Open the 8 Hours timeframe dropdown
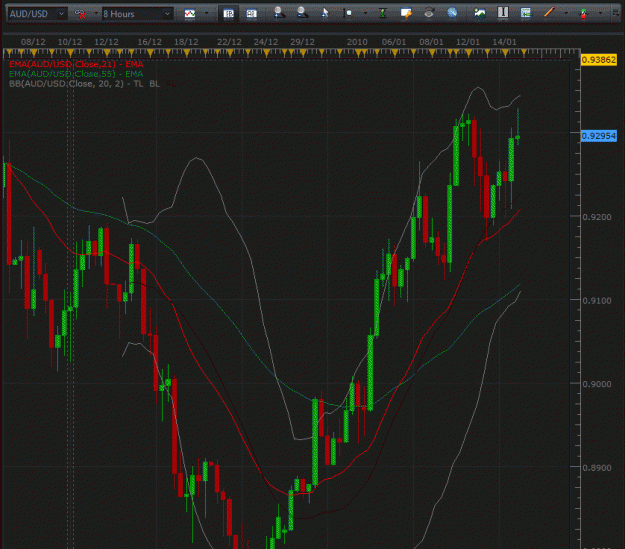This screenshot has width=625, height=549. [x=138, y=14]
